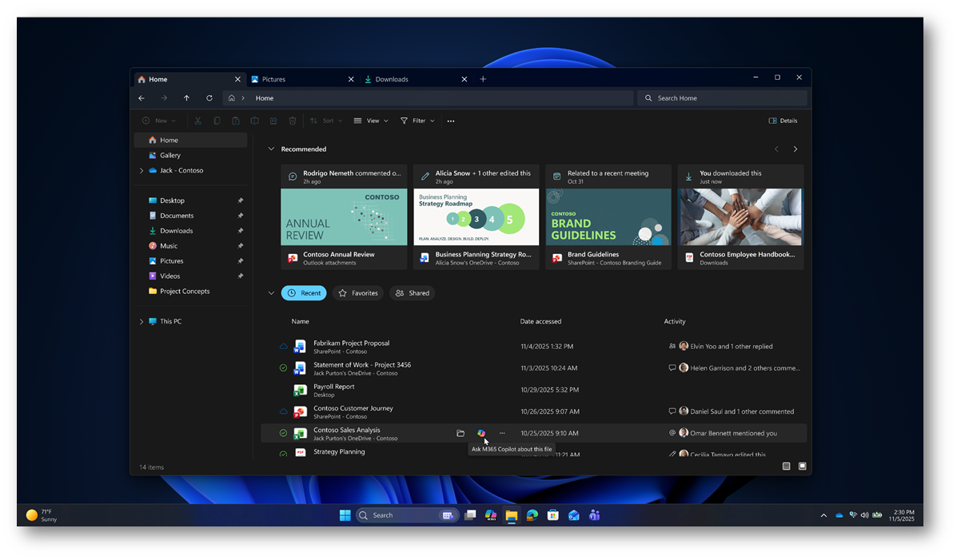Screen dimensions: 957x560
Task: Expand the Jack - Contoso tree node
Action: [x=142, y=171]
